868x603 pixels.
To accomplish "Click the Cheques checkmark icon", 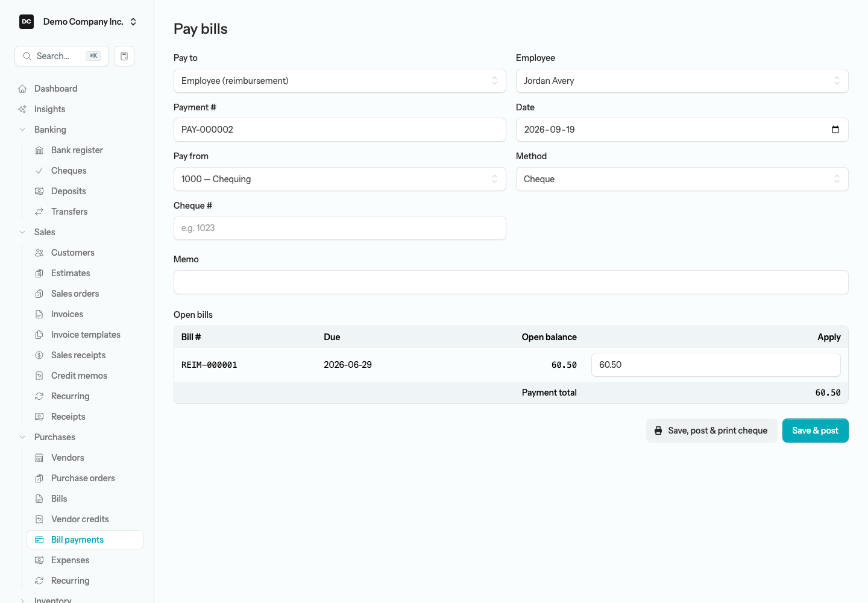I will tap(39, 171).
